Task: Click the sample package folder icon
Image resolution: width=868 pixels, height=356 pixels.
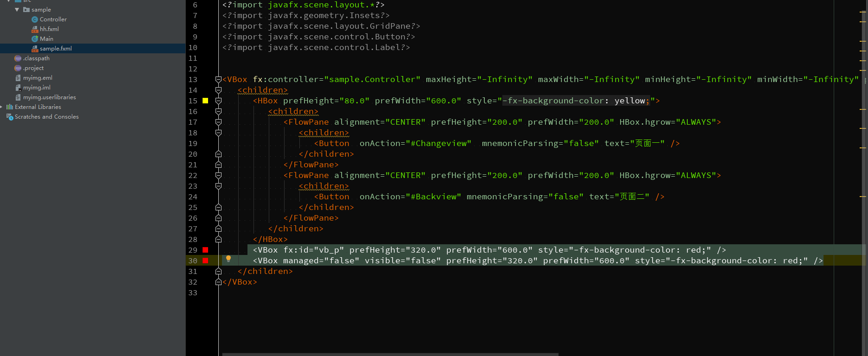Action: tap(26, 10)
